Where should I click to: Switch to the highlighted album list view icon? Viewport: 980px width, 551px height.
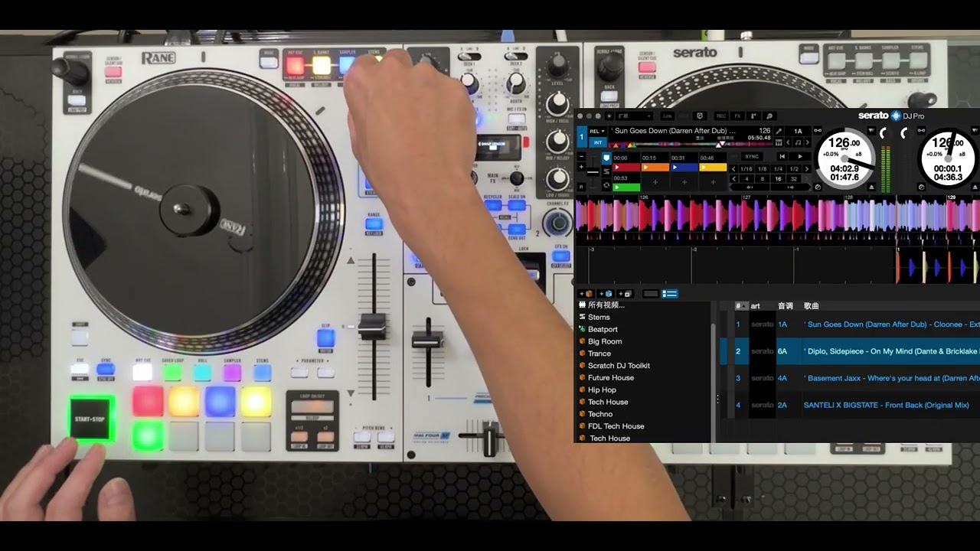tap(670, 294)
